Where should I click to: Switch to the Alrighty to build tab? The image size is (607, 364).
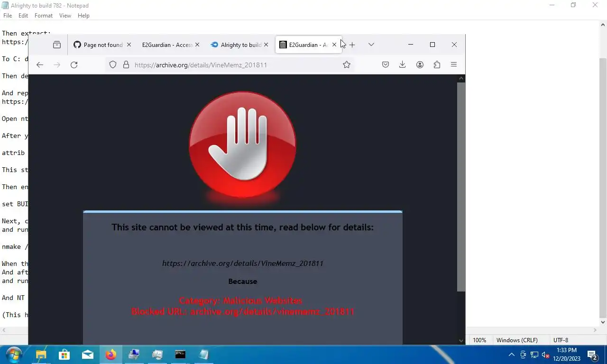(x=236, y=45)
